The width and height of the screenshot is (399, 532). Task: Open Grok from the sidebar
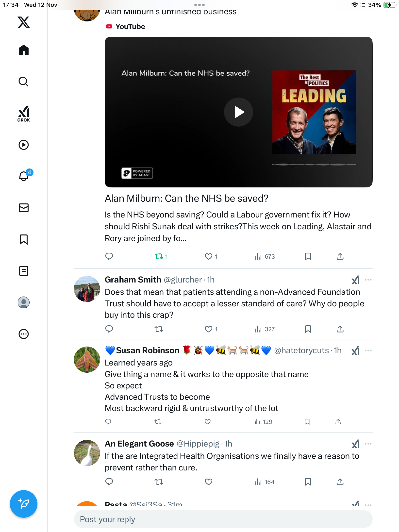(24, 114)
